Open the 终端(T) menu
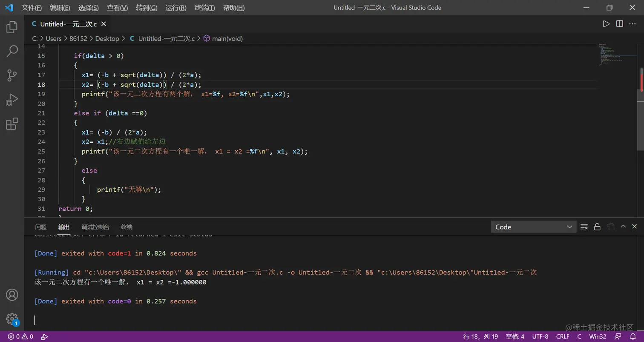Viewport: 644px width, 342px height. coord(204,8)
